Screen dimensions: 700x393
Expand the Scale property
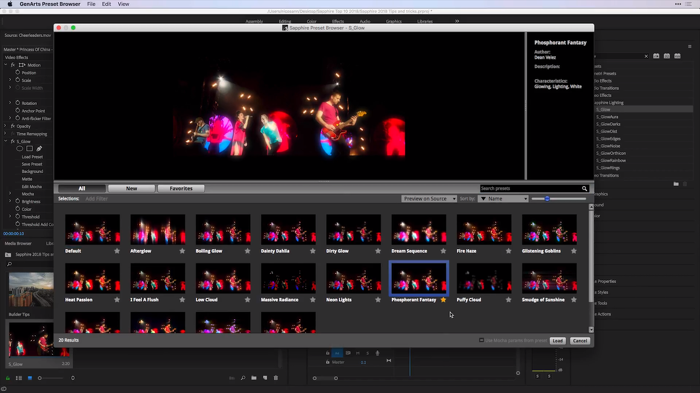(10, 80)
